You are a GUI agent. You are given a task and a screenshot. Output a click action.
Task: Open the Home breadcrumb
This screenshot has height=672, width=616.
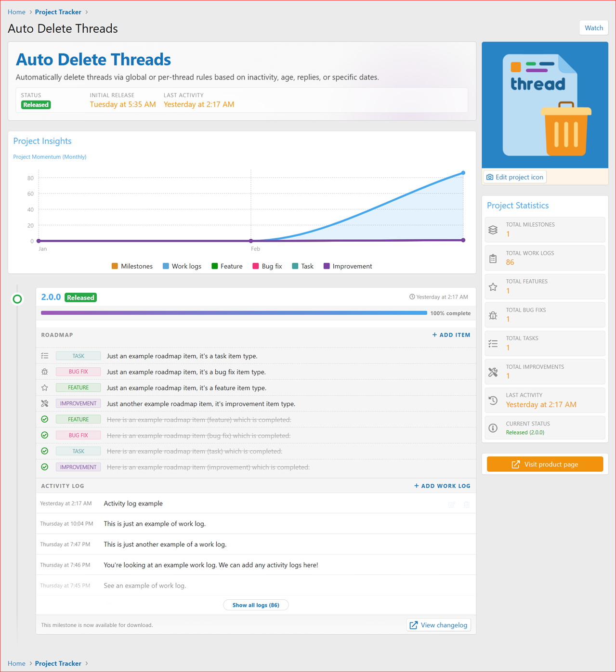pos(16,12)
